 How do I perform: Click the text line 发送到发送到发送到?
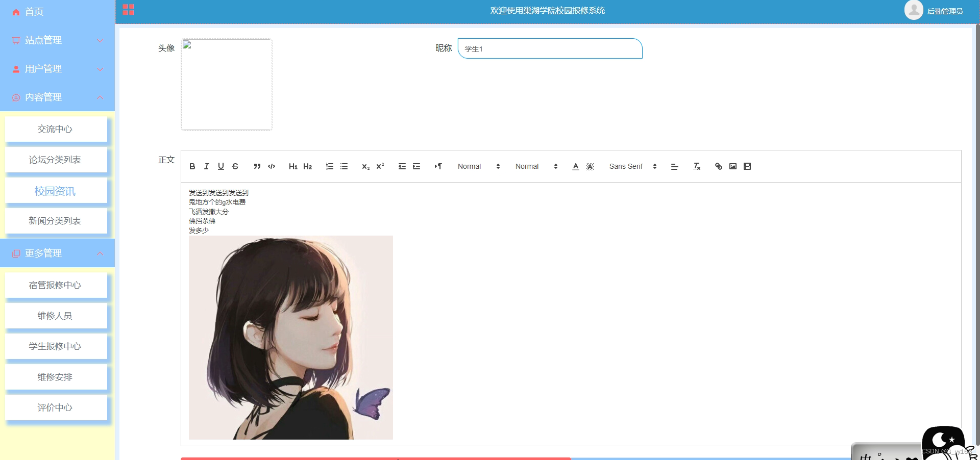point(218,193)
